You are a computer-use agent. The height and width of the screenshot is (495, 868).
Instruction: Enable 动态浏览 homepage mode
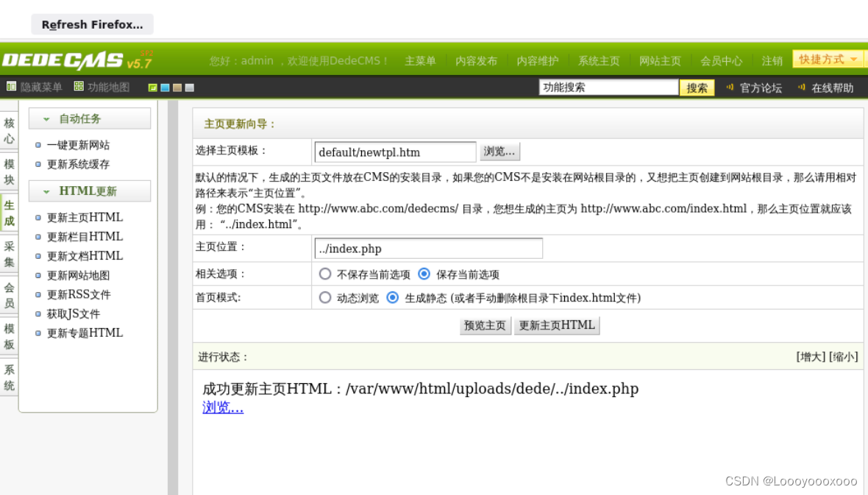pos(325,298)
